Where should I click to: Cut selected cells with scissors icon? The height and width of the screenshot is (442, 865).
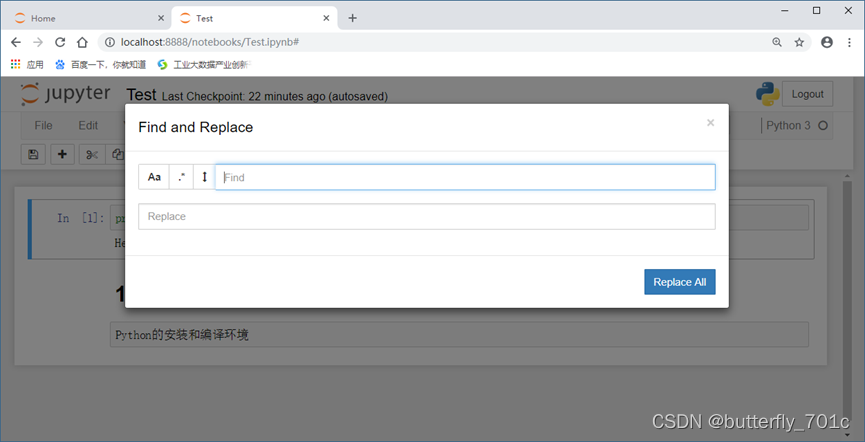click(92, 155)
